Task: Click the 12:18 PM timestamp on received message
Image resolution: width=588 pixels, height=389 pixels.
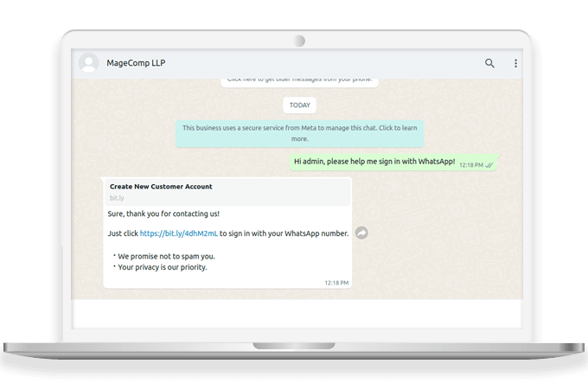Action: (x=336, y=283)
